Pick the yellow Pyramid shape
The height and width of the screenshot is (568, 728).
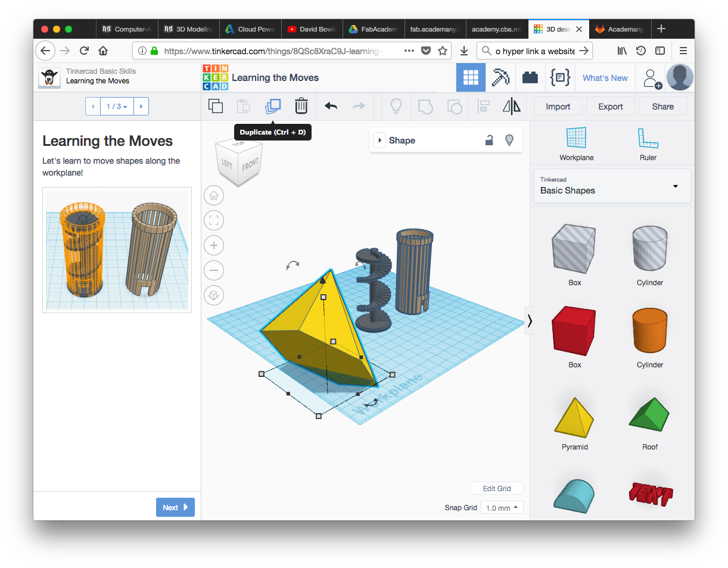tap(574, 417)
